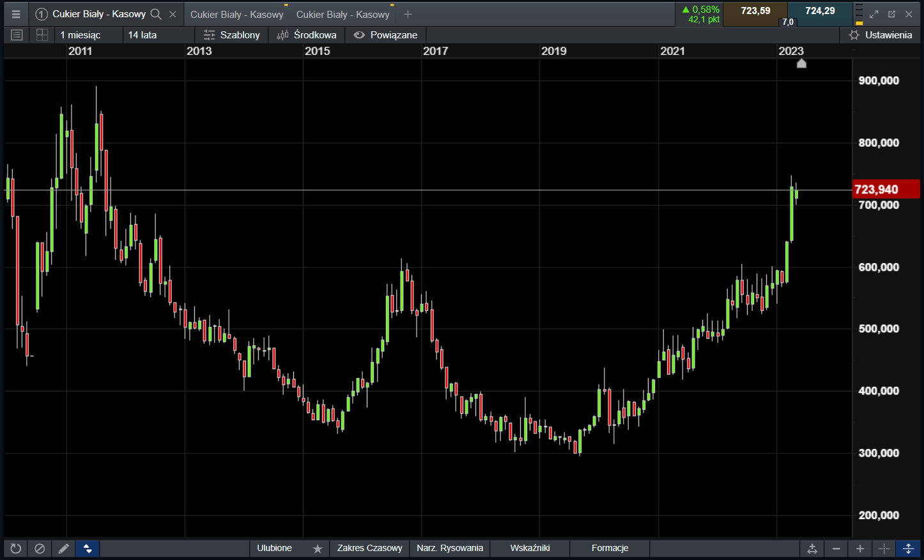This screenshot has height=560, width=924.
Task: Open the list view icon below the menu
Action: [17, 35]
